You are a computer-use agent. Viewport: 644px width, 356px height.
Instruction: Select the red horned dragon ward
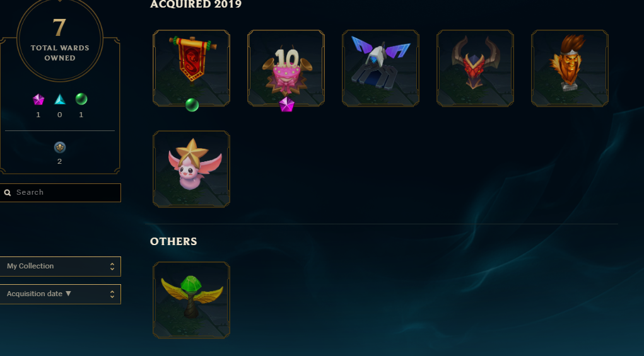click(475, 68)
